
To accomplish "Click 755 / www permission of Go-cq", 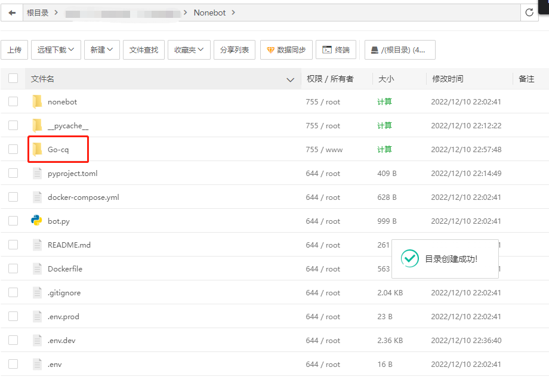I will click(324, 150).
